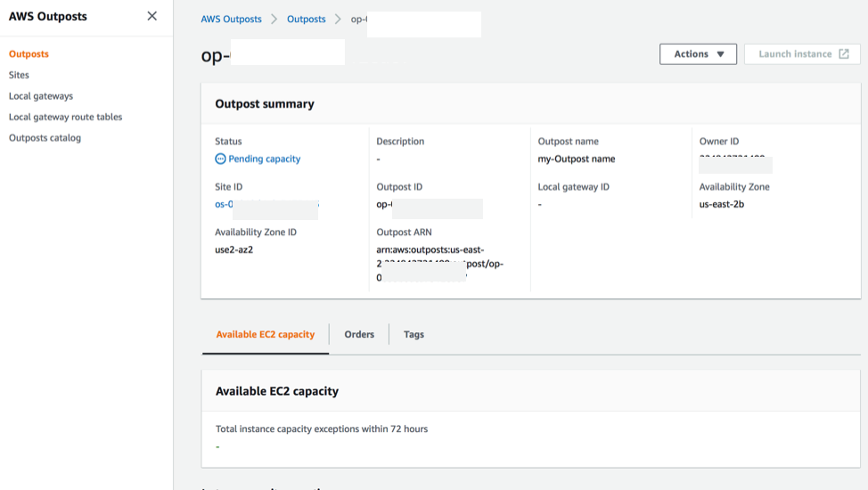Click the Pending capacity status text

[x=264, y=159]
